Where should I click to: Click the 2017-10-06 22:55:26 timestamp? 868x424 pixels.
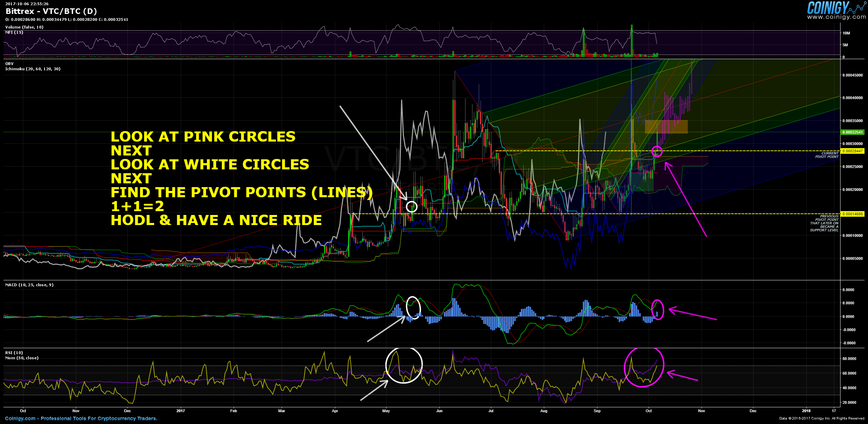pyautogui.click(x=27, y=4)
